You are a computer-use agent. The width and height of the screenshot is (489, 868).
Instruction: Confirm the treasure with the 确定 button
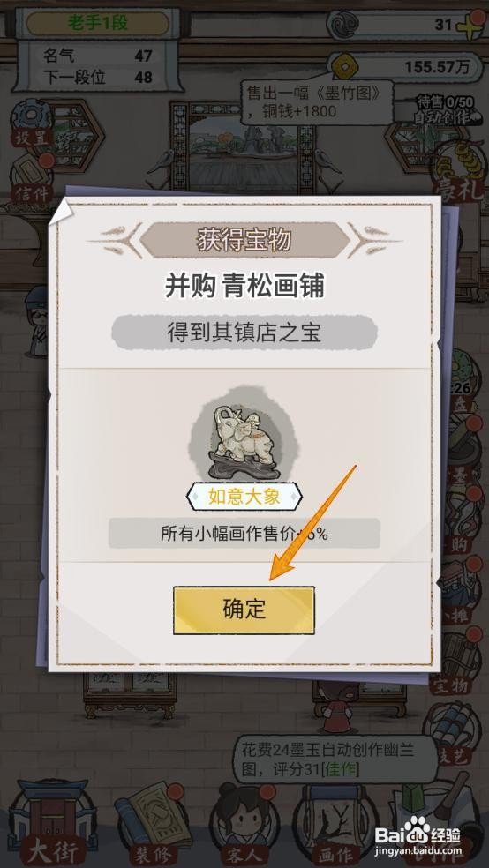[244, 610]
